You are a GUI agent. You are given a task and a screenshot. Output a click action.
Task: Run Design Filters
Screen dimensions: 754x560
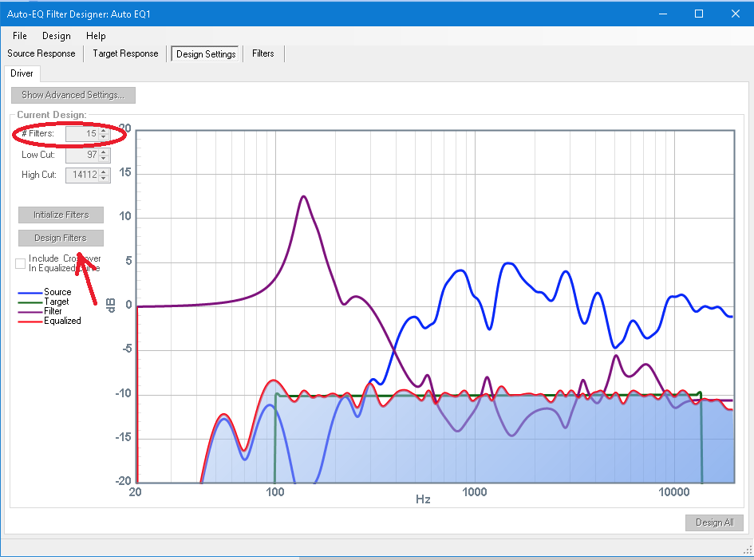coord(61,238)
